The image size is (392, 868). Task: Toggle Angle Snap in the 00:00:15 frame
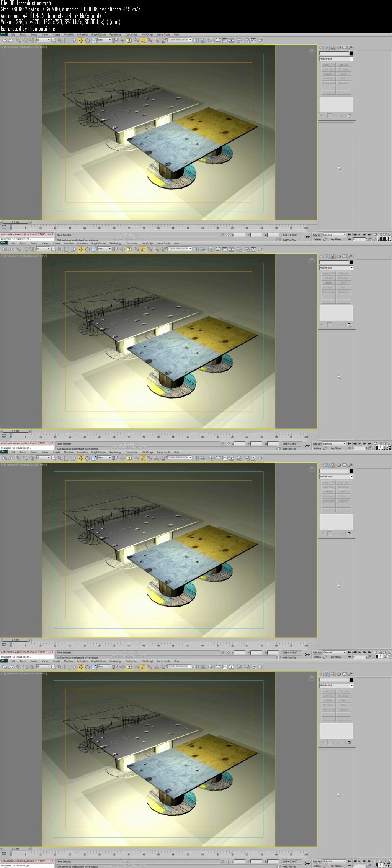pyautogui.click(x=143, y=40)
